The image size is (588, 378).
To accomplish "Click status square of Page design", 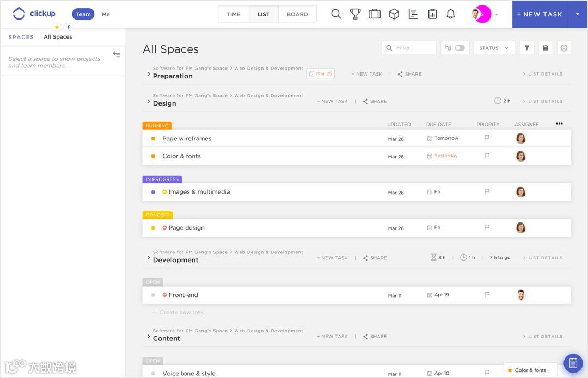I will click(153, 228).
